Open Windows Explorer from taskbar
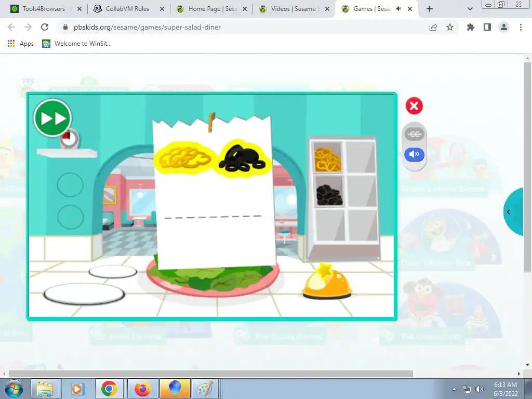The height and width of the screenshot is (399, 532). click(x=45, y=389)
